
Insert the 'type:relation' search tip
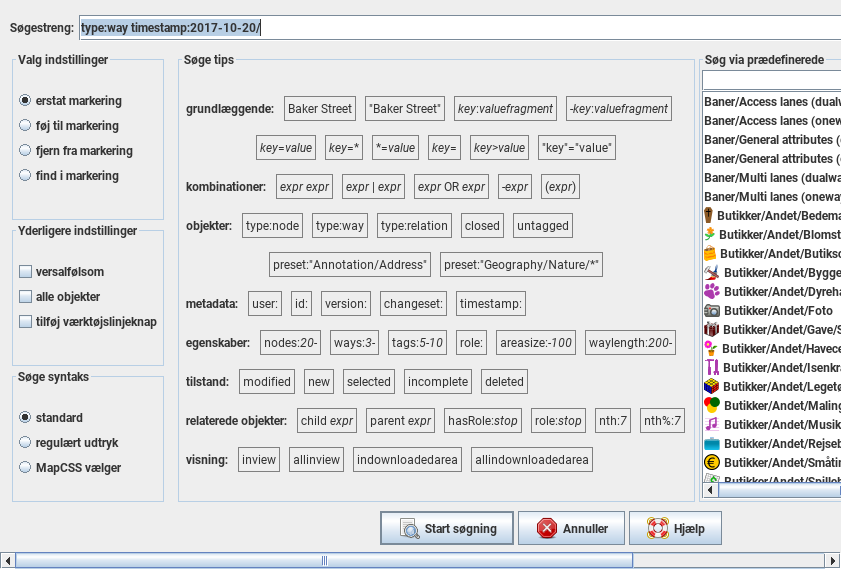click(414, 226)
